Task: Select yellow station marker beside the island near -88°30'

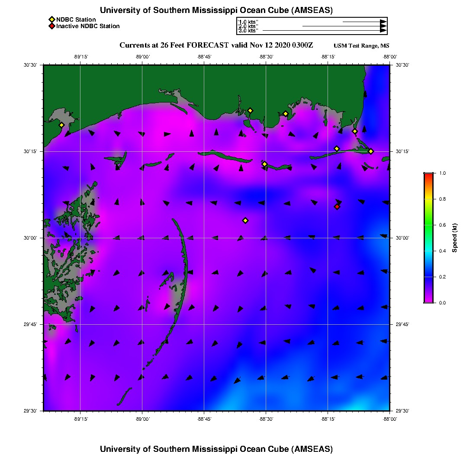Action: pyautogui.click(x=264, y=164)
